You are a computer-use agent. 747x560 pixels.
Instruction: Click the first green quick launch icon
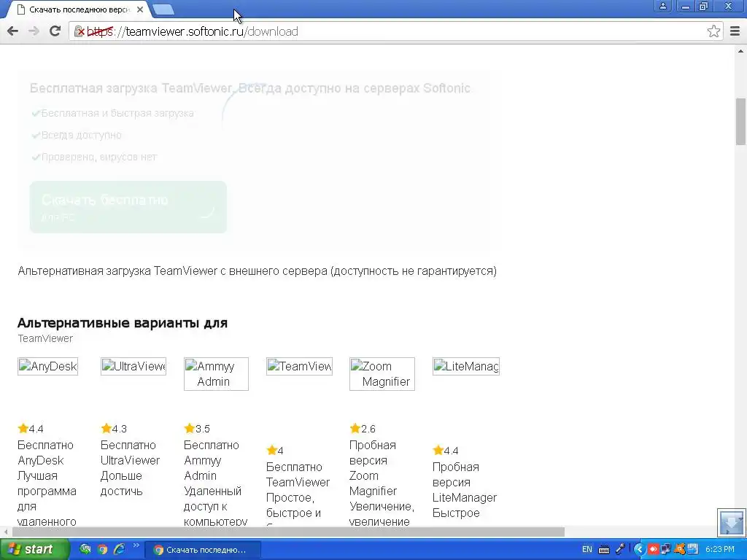click(x=85, y=549)
